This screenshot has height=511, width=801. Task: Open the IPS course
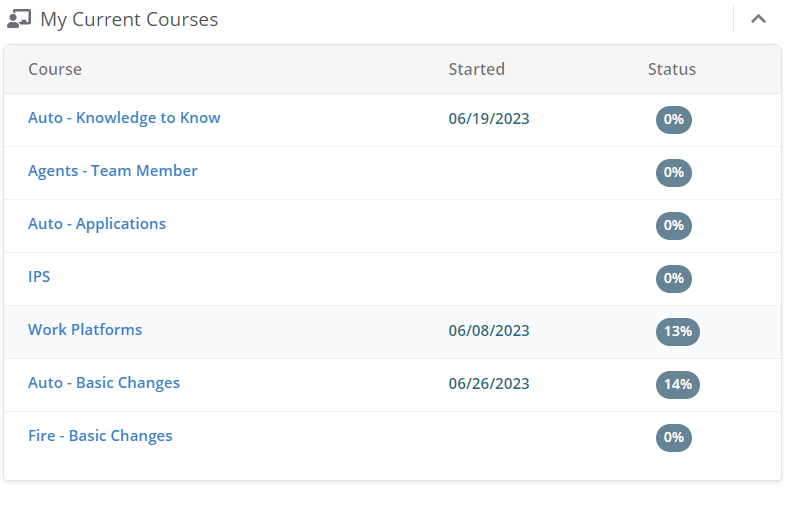(39, 277)
